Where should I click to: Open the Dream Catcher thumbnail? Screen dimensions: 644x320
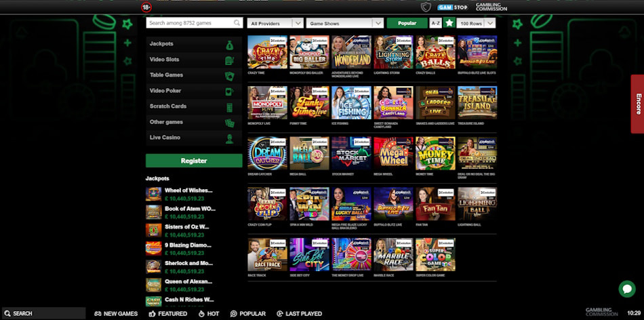point(267,153)
